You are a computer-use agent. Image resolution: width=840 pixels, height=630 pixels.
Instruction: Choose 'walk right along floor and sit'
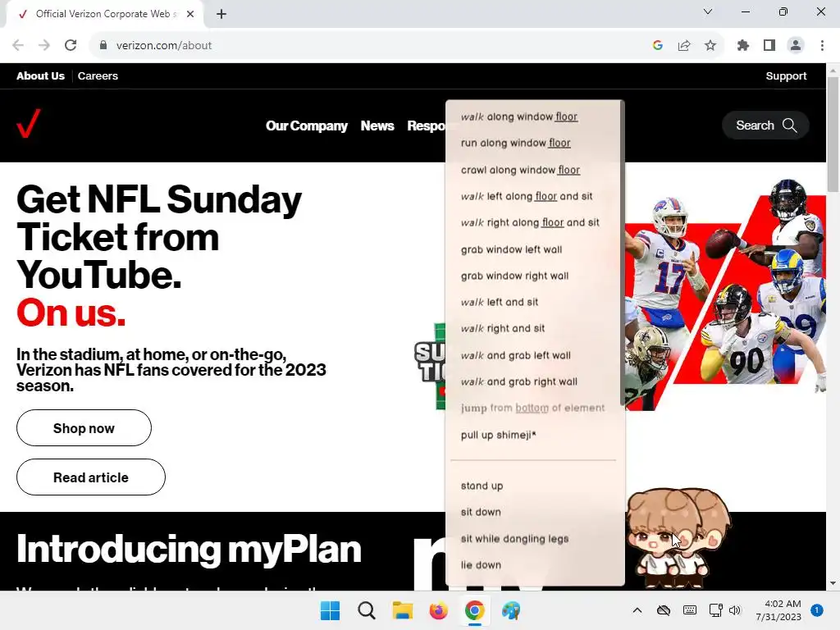530,222
